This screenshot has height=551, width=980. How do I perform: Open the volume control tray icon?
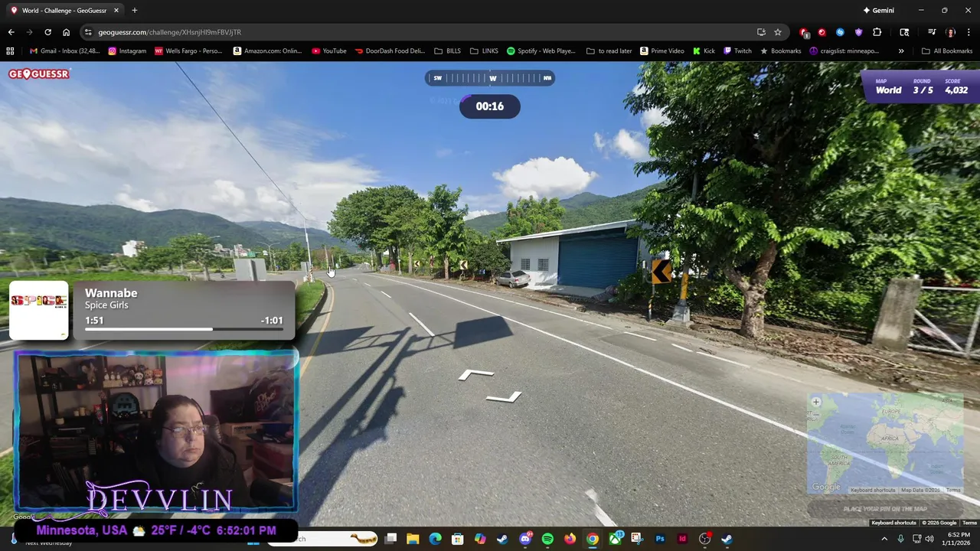click(x=929, y=539)
